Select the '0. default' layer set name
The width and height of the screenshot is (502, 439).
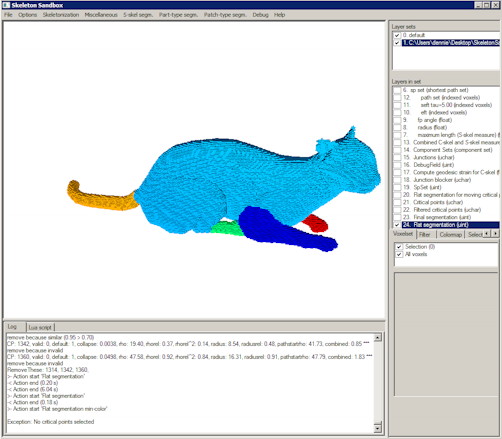coord(414,35)
